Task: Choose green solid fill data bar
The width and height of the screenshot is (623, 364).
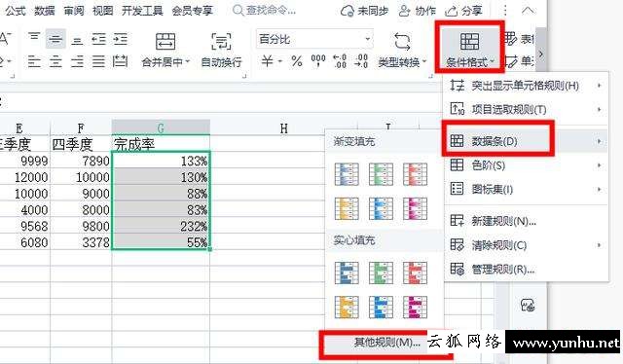Action: [381, 273]
